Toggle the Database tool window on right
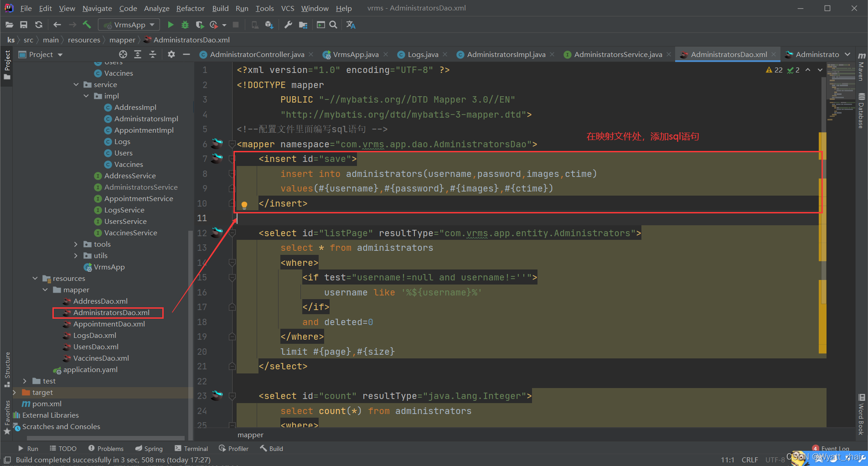This screenshot has height=466, width=868. click(861, 111)
